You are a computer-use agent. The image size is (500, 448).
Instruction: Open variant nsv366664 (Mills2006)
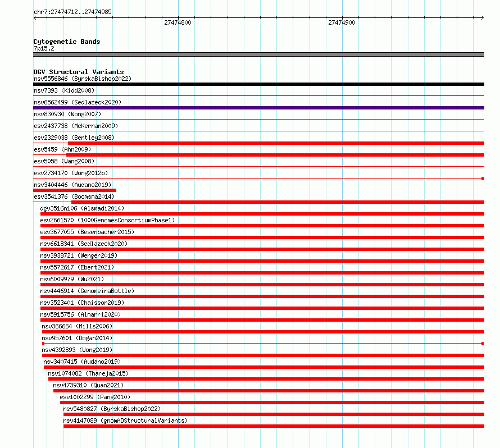click(77, 326)
